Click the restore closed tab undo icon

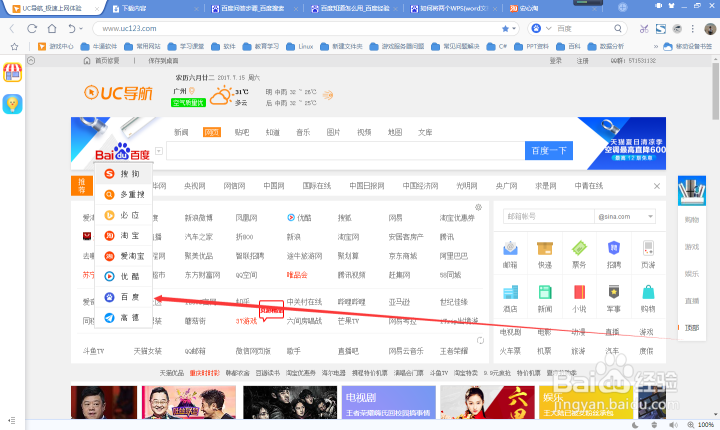[72, 28]
